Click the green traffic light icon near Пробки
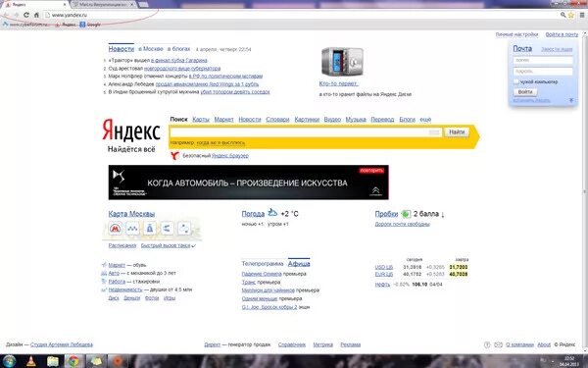 pos(406,214)
